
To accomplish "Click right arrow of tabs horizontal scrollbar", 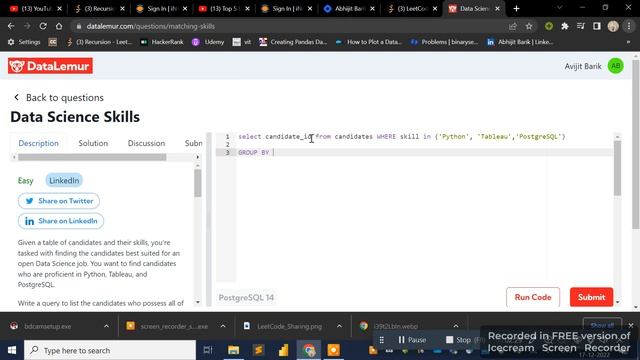I will (x=198, y=157).
